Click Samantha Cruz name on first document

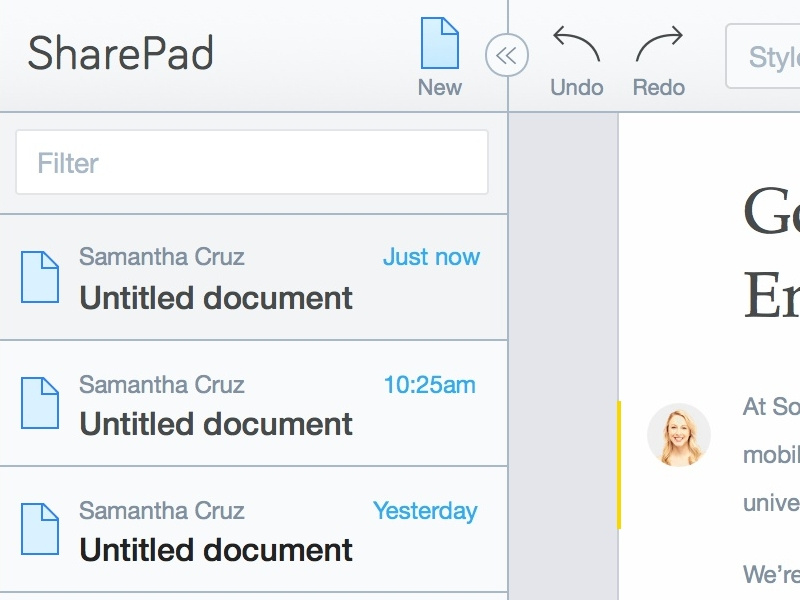coord(161,257)
